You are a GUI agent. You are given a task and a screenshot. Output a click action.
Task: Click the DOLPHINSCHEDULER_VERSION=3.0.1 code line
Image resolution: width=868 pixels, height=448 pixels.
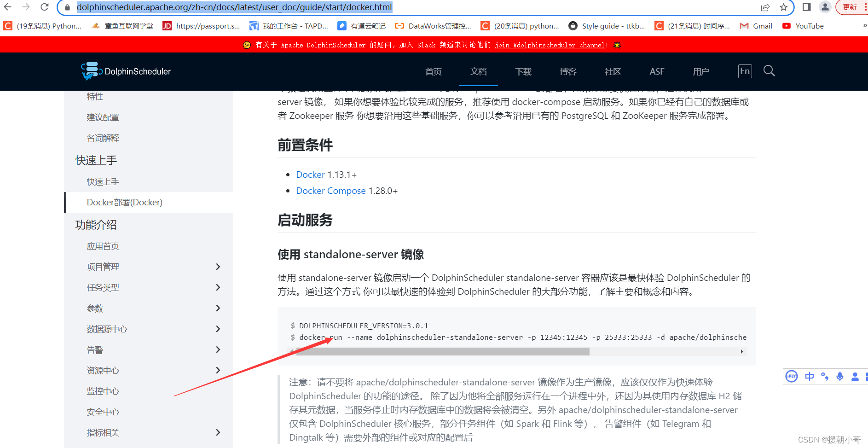(x=364, y=326)
